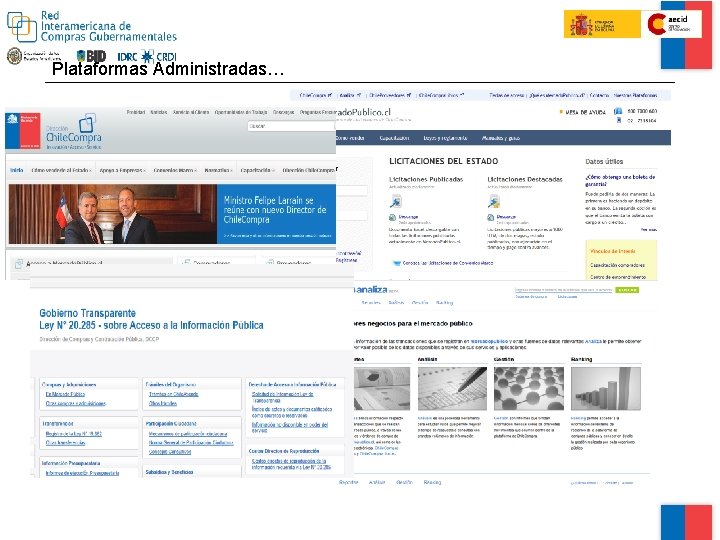720x540 pixels.
Task: Click ¿Cómo obtengo una boleta de garantía? link
Action: click(620, 180)
